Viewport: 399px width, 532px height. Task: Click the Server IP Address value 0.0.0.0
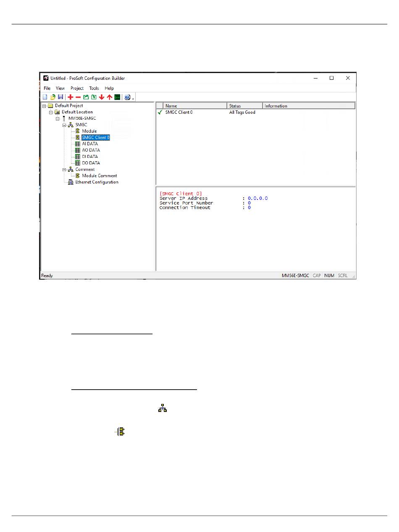coord(257,198)
